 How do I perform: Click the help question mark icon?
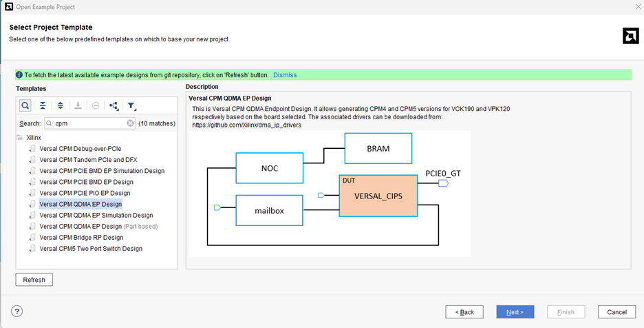(17, 311)
